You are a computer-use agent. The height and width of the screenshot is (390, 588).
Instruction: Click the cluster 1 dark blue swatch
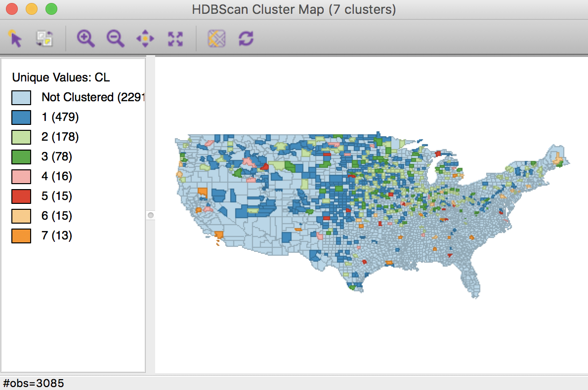click(20, 117)
